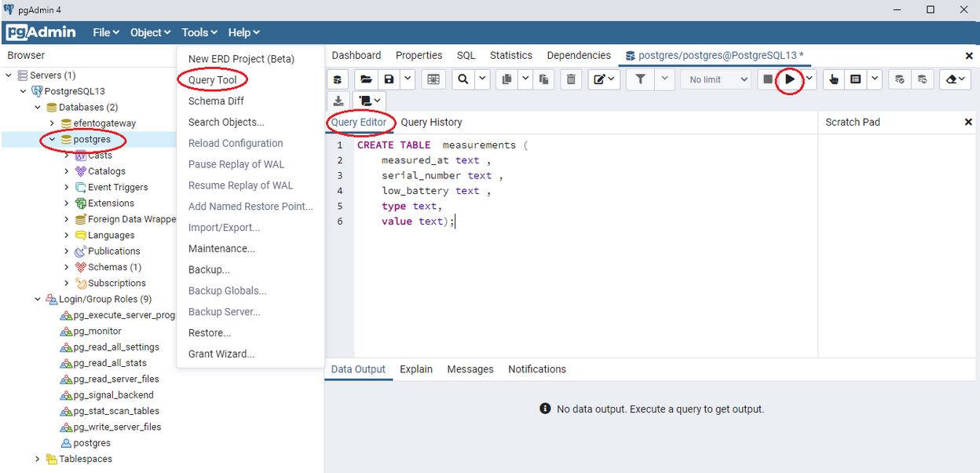980x473 pixels.
Task: Expand the efentogateway database node
Action: coord(52,123)
